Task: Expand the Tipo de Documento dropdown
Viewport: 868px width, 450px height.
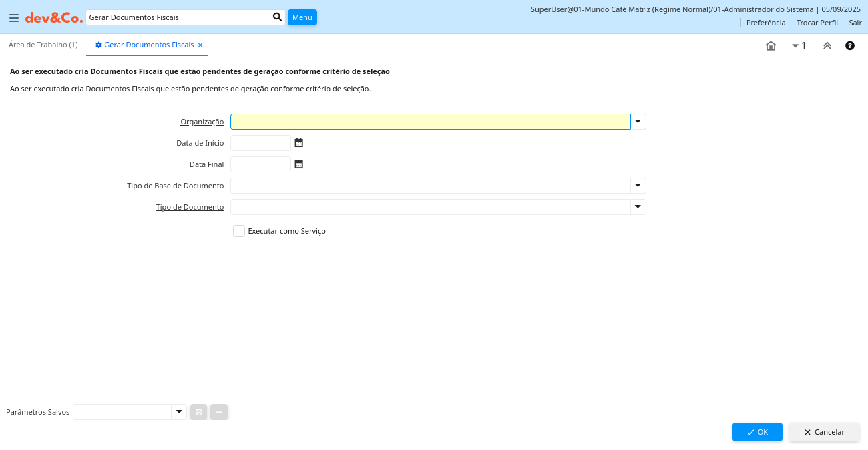Action: tap(638, 207)
